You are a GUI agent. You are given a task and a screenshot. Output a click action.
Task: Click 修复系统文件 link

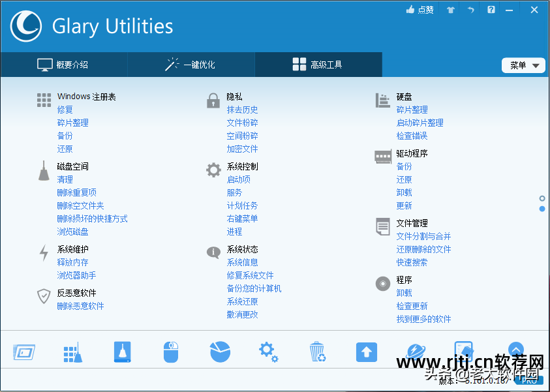click(x=250, y=275)
